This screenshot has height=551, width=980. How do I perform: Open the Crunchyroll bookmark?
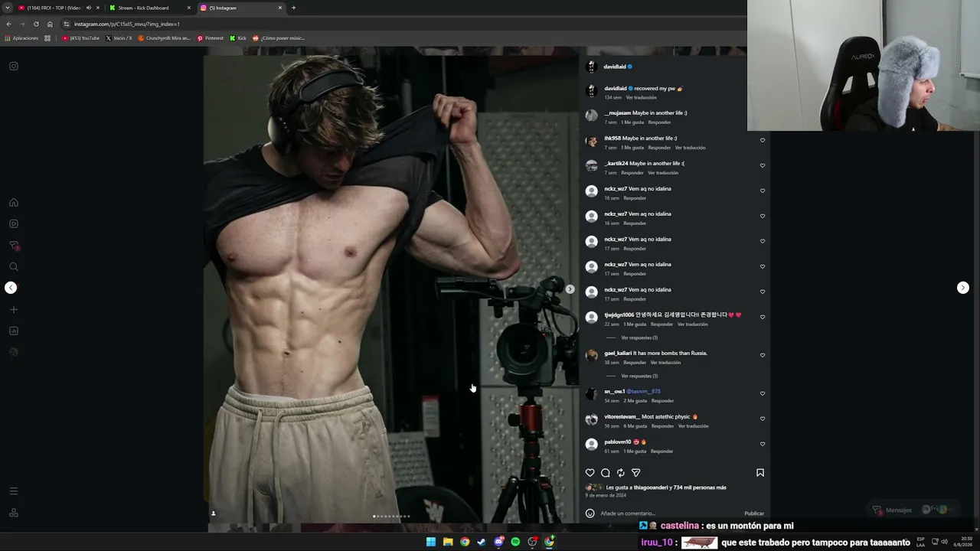click(164, 38)
